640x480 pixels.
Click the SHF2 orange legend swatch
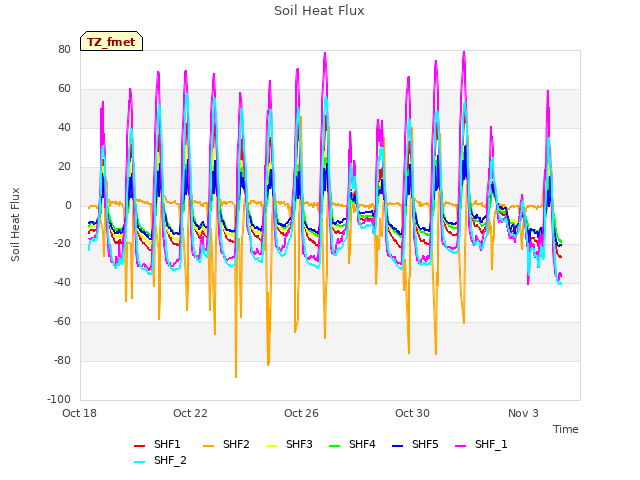pos(209,446)
